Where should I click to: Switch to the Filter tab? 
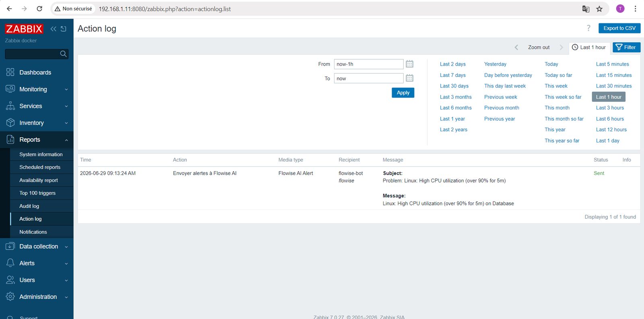[626, 47]
